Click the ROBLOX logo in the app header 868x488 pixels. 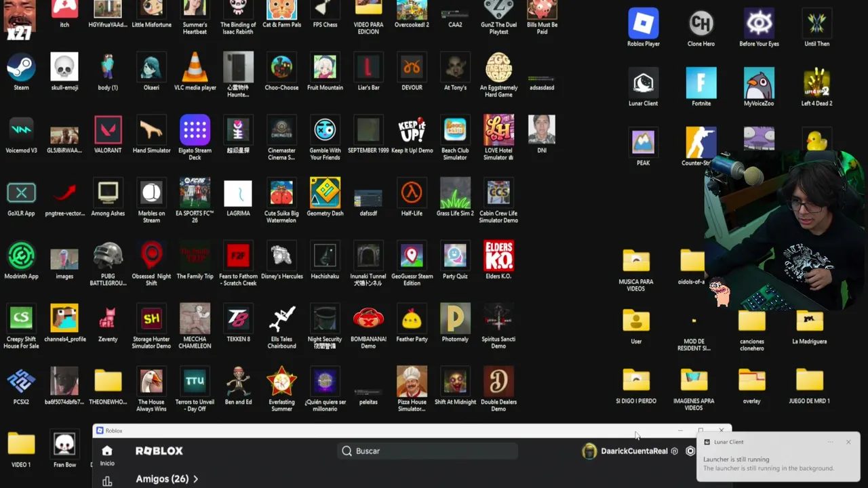tap(159, 451)
